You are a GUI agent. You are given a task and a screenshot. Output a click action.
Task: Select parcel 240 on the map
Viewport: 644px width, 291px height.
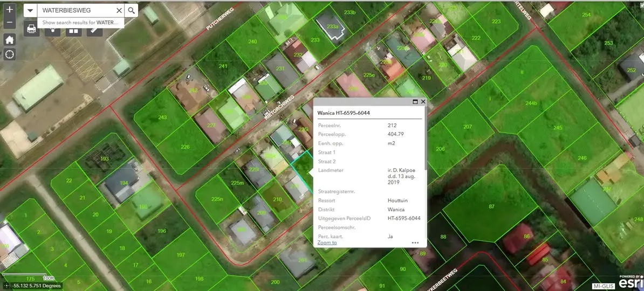tap(252, 41)
